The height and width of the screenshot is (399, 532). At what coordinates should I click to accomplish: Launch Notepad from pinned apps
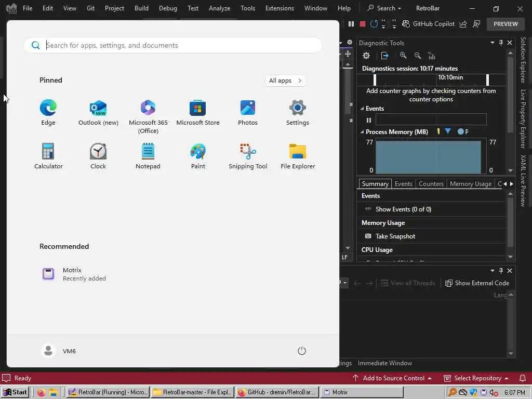point(148,156)
